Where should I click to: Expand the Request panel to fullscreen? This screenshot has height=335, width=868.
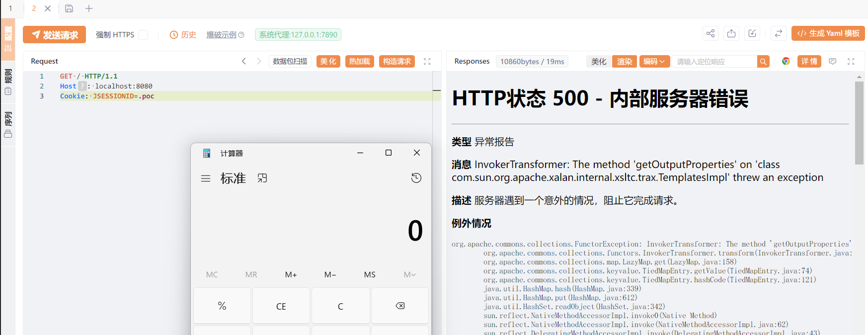[x=427, y=61]
